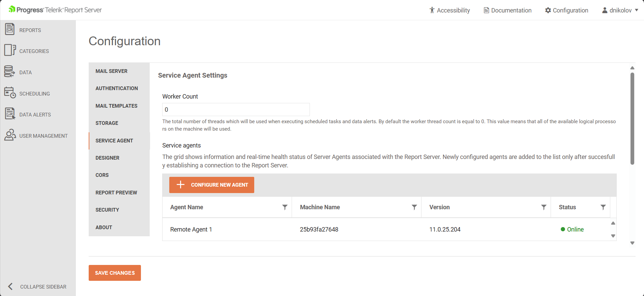Viewport: 644px width, 296px height.
Task: Open Scheduling calendar-clock icon
Action: (10, 92)
